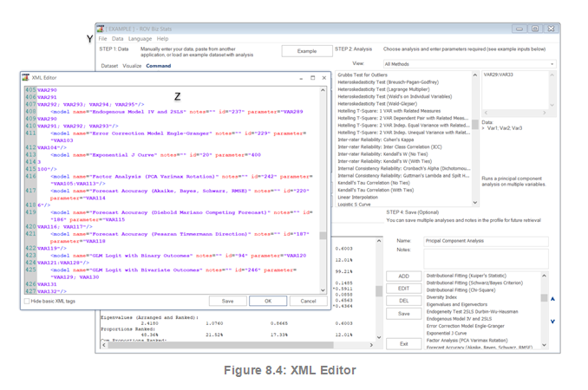Open the Language menu
588x390 pixels.
pyautogui.click(x=140, y=39)
